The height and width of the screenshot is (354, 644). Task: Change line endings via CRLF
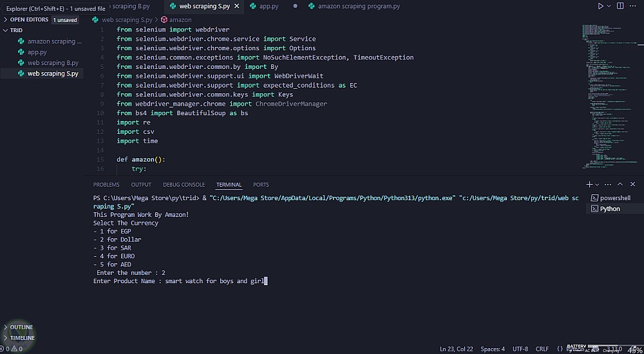pos(542,349)
